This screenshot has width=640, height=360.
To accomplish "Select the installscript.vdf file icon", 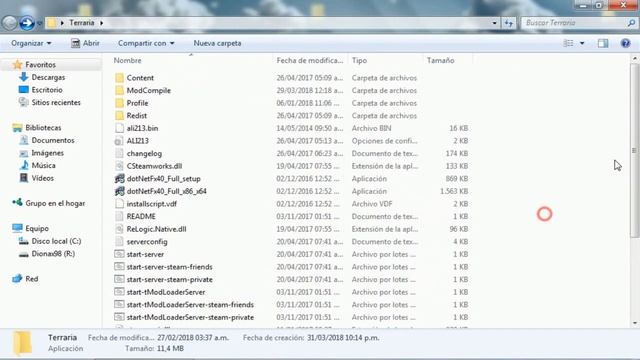I will tap(119, 204).
